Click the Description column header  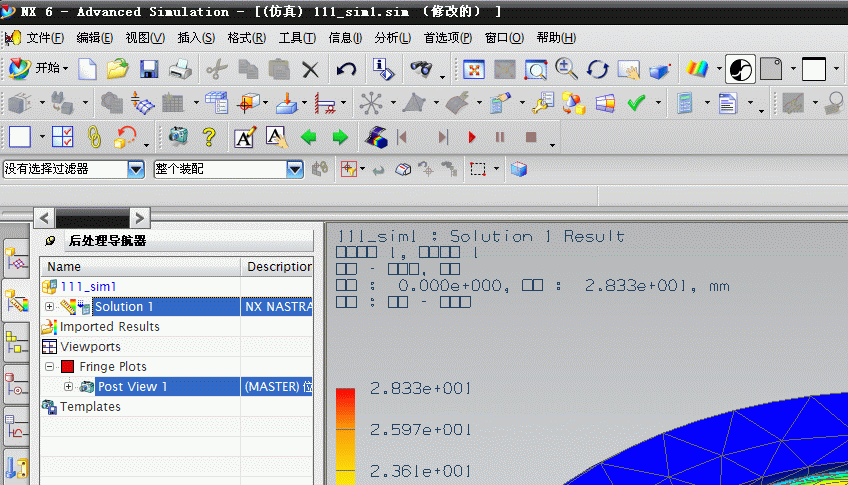coord(277,267)
